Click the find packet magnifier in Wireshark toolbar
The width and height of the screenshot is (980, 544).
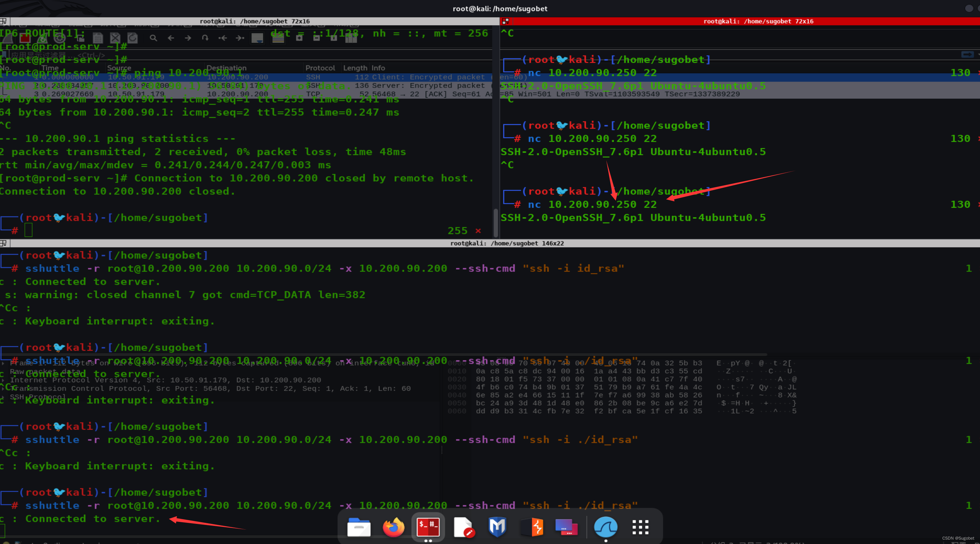point(153,38)
